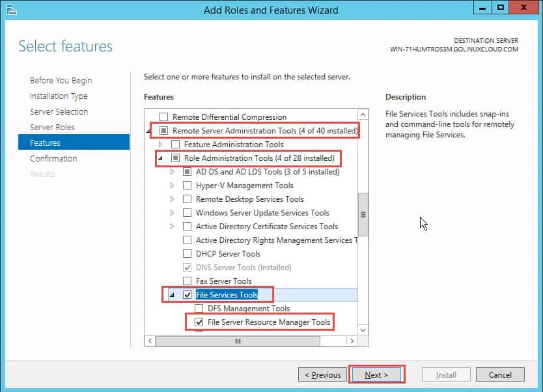This screenshot has height=392, width=543.
Task: Cancel the Add Roles and Features Wizard
Action: 500,374
